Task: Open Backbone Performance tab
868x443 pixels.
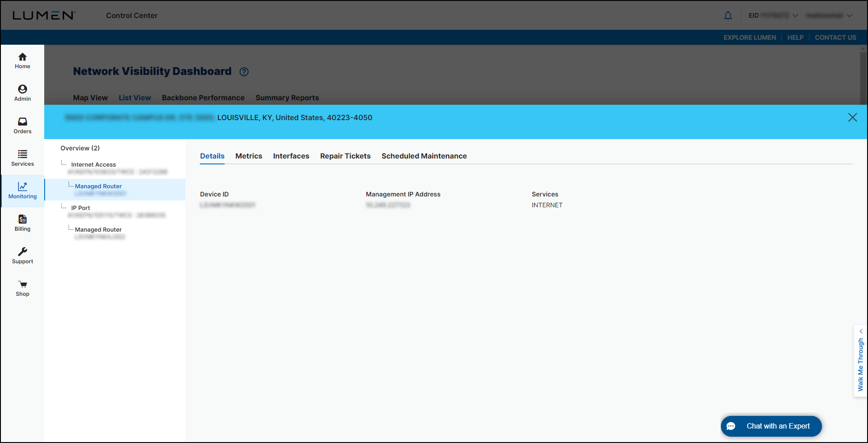Action: (x=203, y=98)
